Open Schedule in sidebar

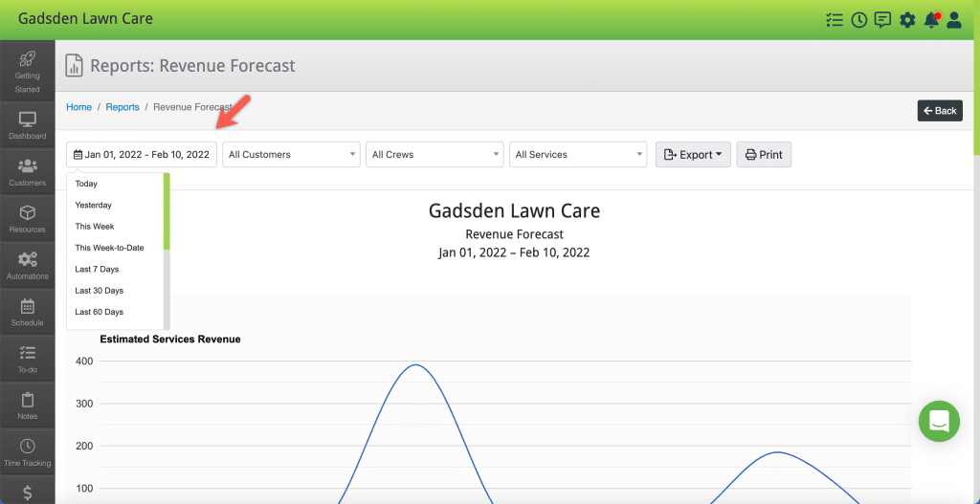click(x=28, y=312)
